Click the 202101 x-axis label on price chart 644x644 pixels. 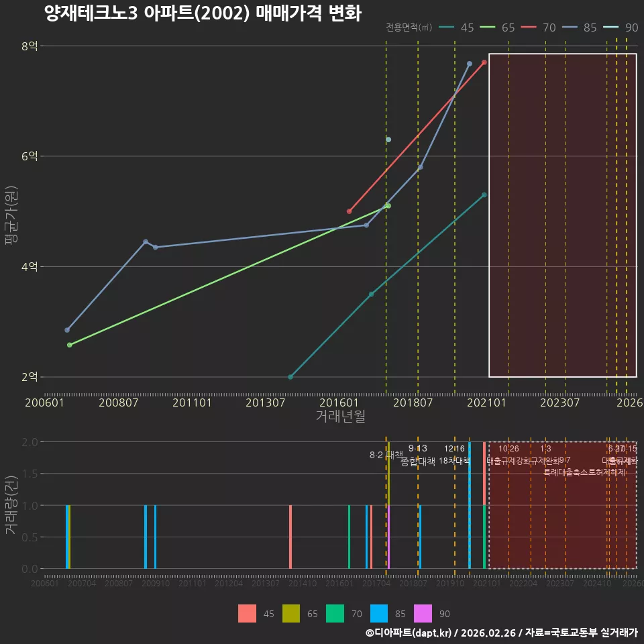click(x=486, y=402)
